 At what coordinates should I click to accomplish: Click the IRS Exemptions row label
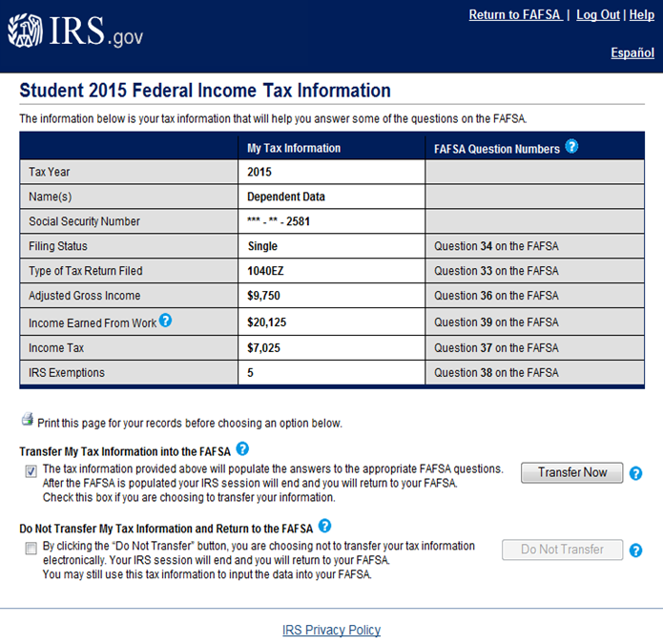click(67, 372)
